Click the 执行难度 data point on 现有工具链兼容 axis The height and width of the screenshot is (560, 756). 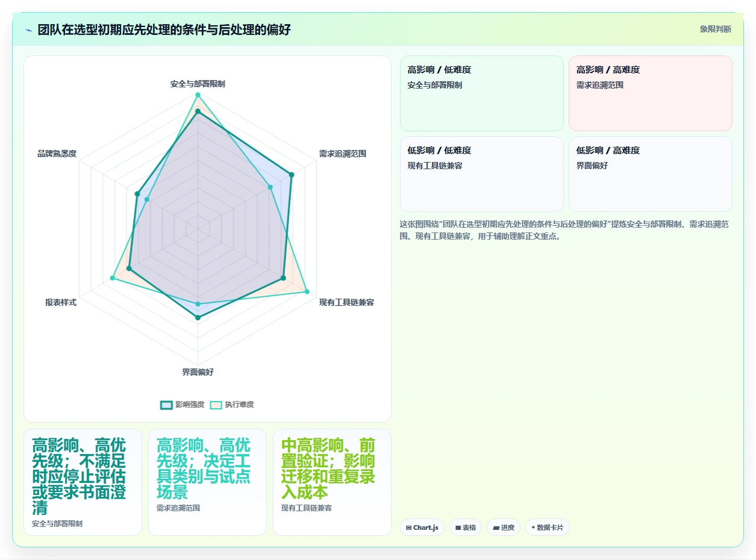(307, 291)
